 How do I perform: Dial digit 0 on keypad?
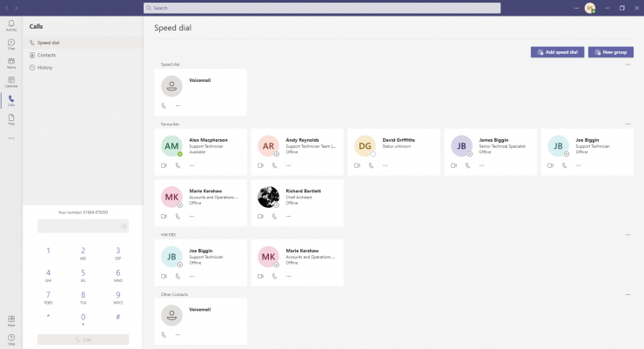(x=83, y=319)
